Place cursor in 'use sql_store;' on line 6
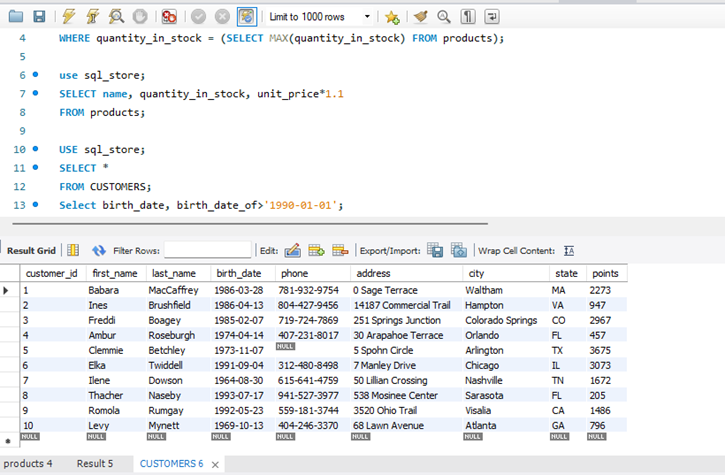725x475 pixels. tap(102, 75)
